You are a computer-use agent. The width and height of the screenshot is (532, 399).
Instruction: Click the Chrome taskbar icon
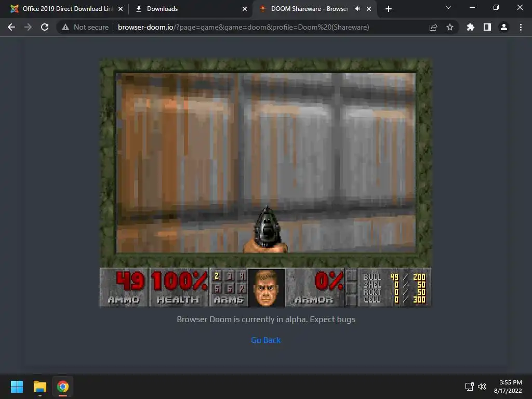click(x=63, y=387)
